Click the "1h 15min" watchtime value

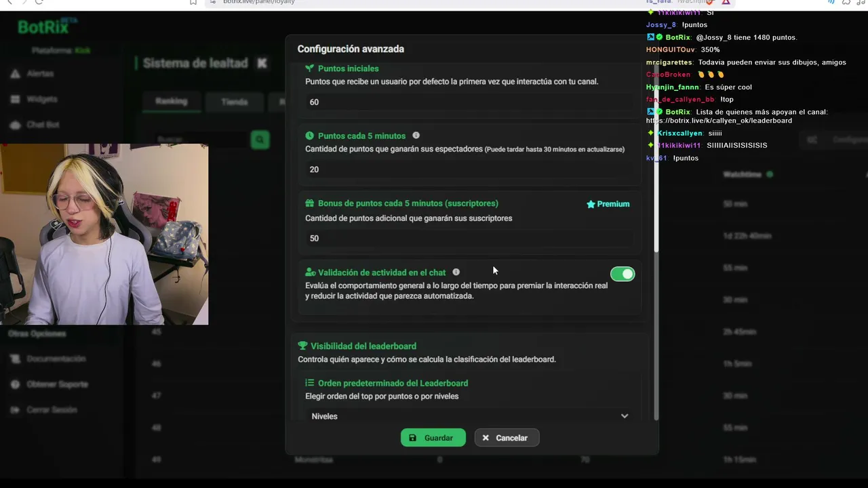click(739, 460)
